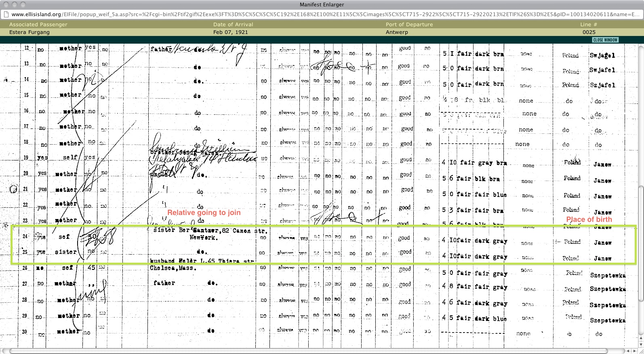The image size is (644, 354).
Task: Click '5 6 fair blk brn' on line 20
Action: 471,179
